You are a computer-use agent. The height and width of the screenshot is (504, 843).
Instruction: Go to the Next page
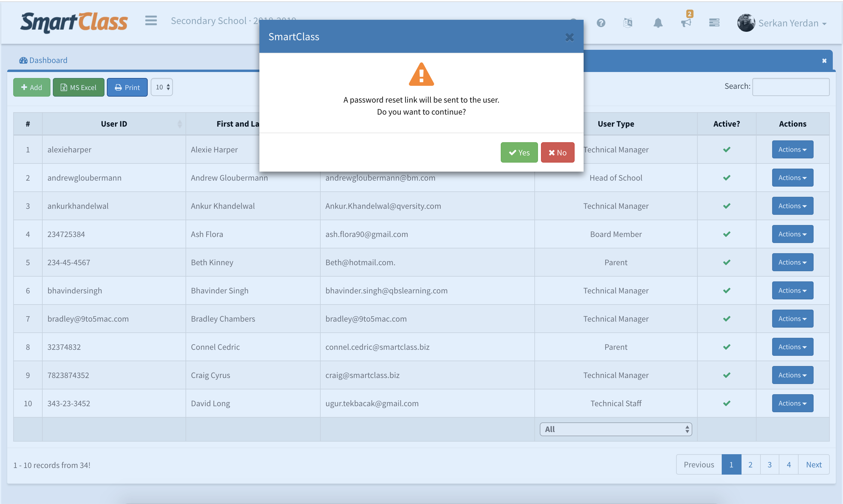[x=814, y=465]
